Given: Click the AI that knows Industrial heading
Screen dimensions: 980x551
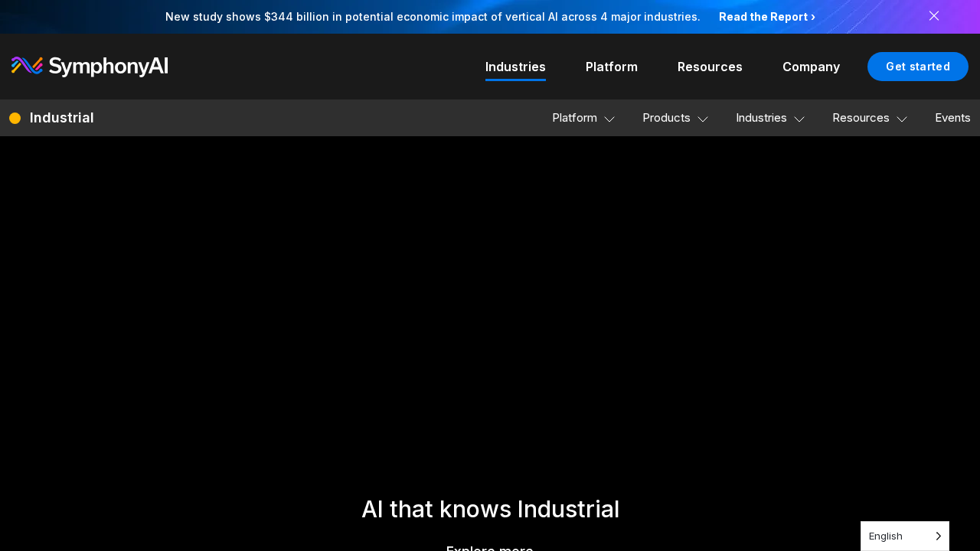Looking at the screenshot, I should pos(490,509).
